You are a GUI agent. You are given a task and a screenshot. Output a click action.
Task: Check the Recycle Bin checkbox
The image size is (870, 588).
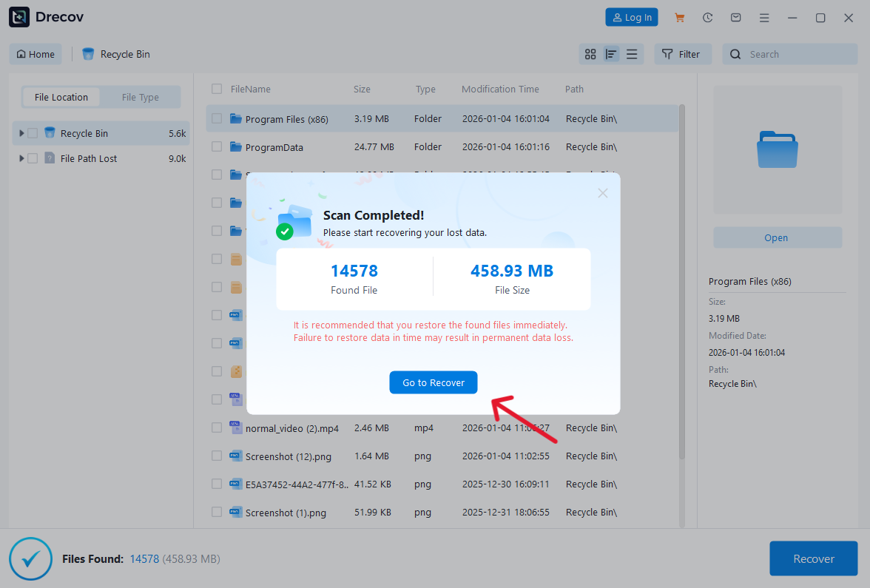pyautogui.click(x=32, y=133)
